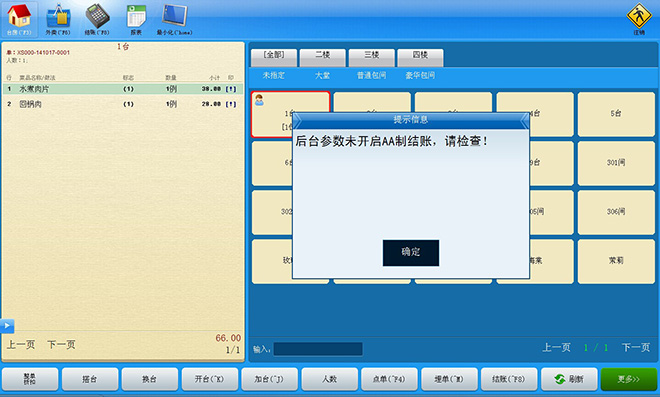Click the 点单 order button

click(x=389, y=379)
